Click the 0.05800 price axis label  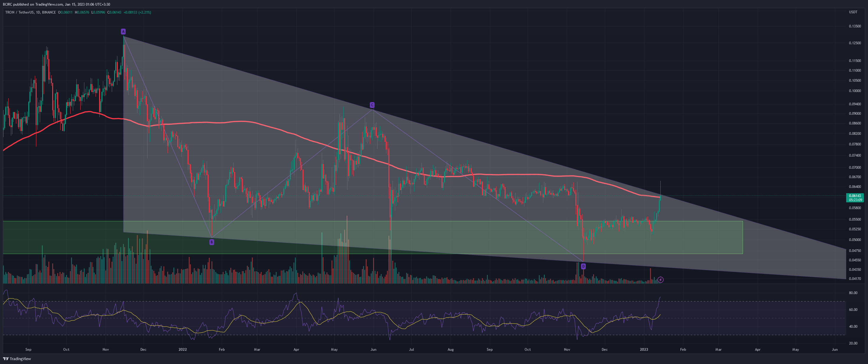(854, 208)
